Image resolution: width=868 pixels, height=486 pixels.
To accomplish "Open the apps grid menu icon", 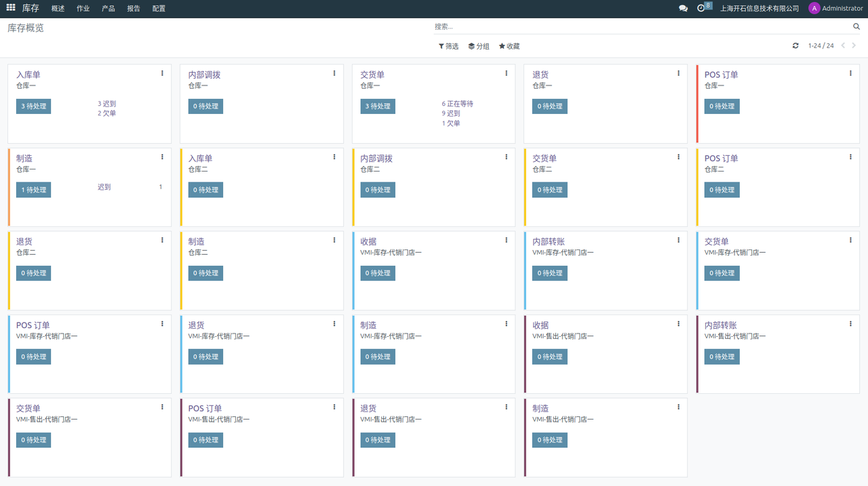I will tap(11, 8).
